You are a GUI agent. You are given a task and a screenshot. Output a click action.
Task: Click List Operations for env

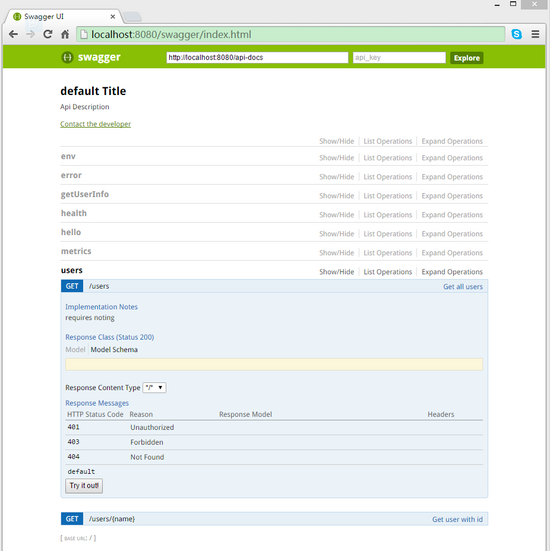[388, 158]
